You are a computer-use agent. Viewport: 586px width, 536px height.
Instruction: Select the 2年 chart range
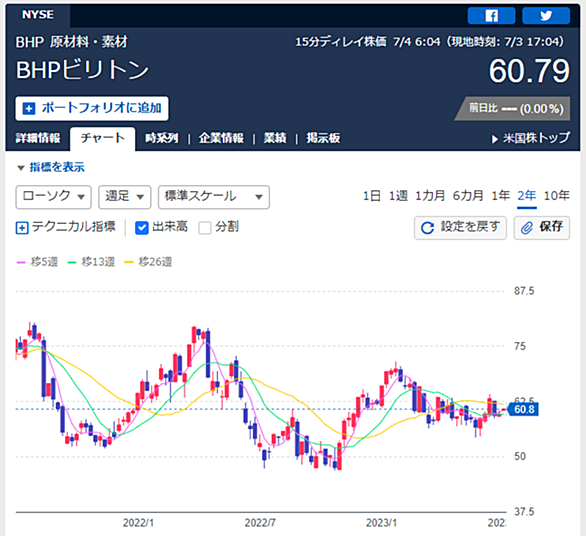click(x=527, y=196)
